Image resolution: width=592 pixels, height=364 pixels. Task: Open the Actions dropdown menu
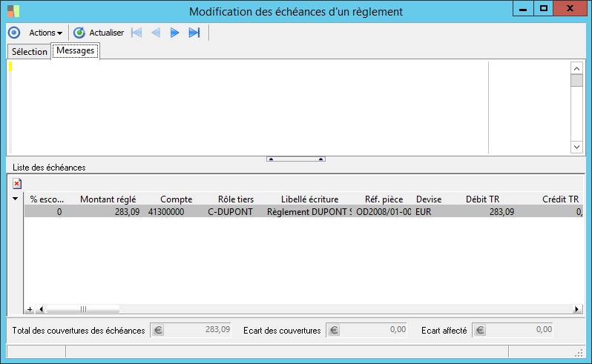click(45, 33)
